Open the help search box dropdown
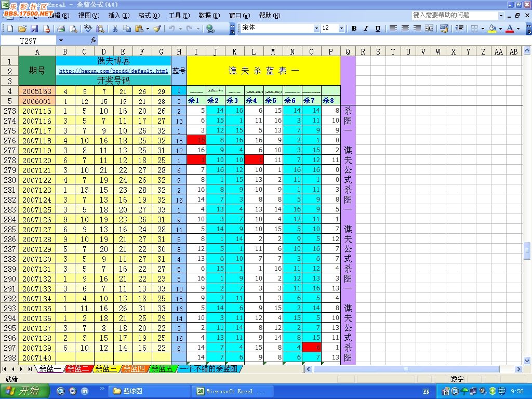 (501, 15)
